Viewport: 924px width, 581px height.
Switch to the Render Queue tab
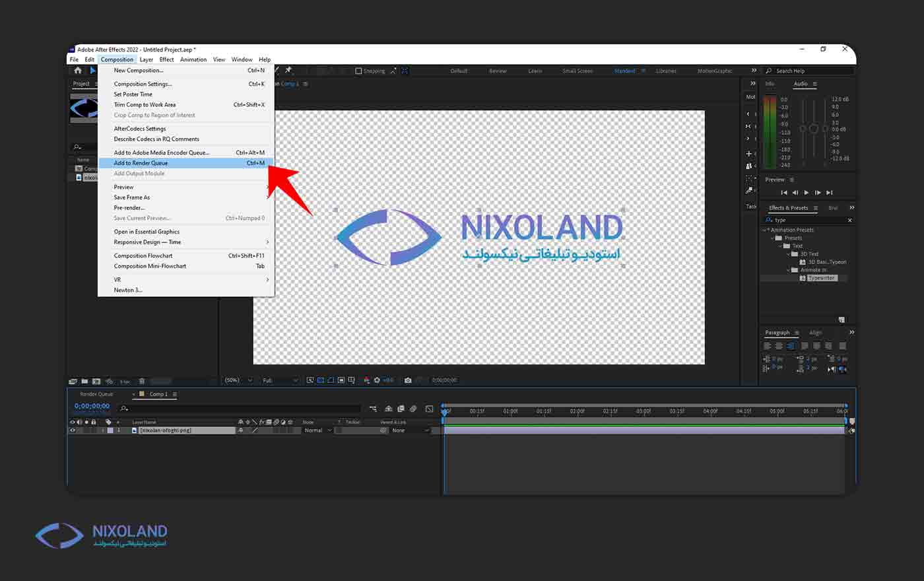click(96, 394)
